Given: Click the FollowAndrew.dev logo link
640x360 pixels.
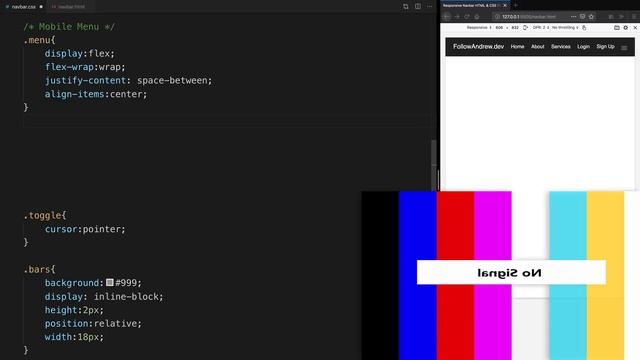Looking at the screenshot, I should coord(478,47).
